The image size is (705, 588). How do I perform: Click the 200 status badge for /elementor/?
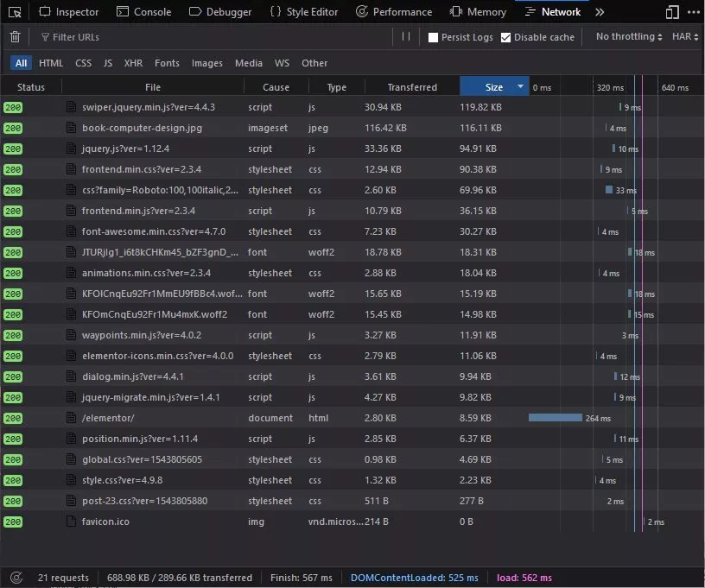13,418
